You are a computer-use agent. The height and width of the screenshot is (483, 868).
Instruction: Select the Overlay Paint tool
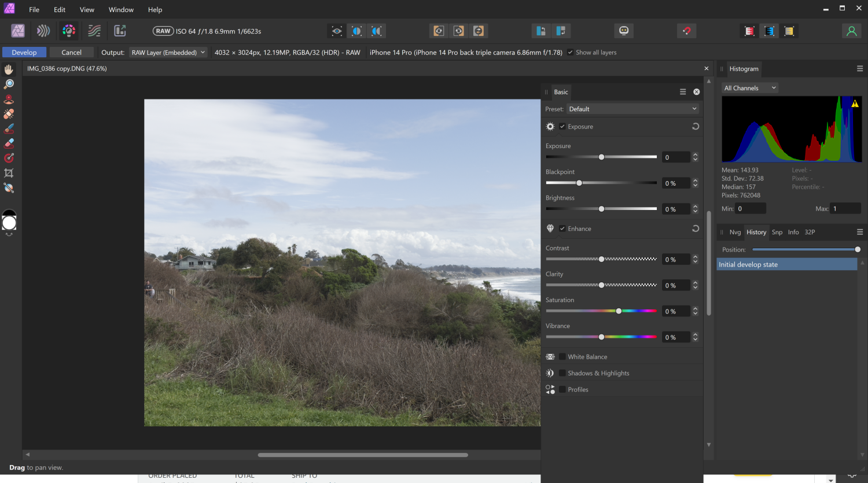9,128
